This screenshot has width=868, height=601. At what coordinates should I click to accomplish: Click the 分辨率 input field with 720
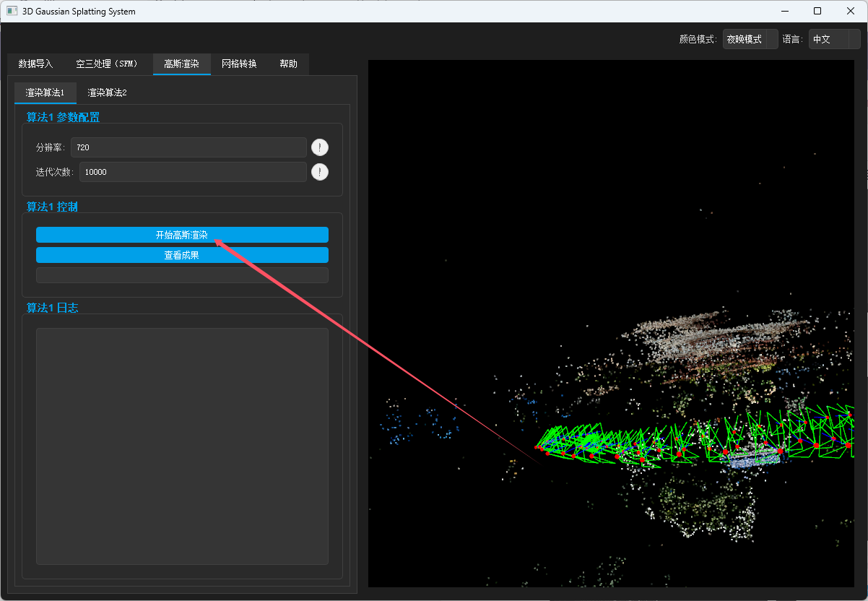pos(188,147)
